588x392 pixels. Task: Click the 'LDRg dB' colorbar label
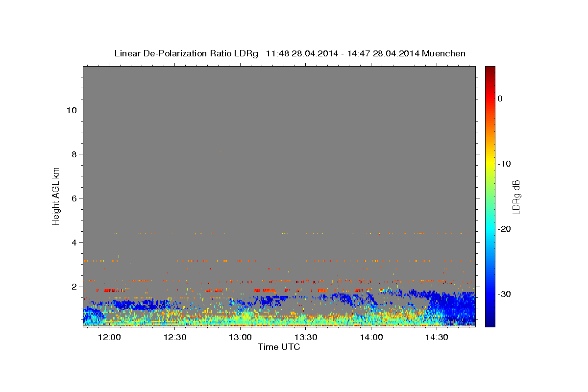[516, 197]
